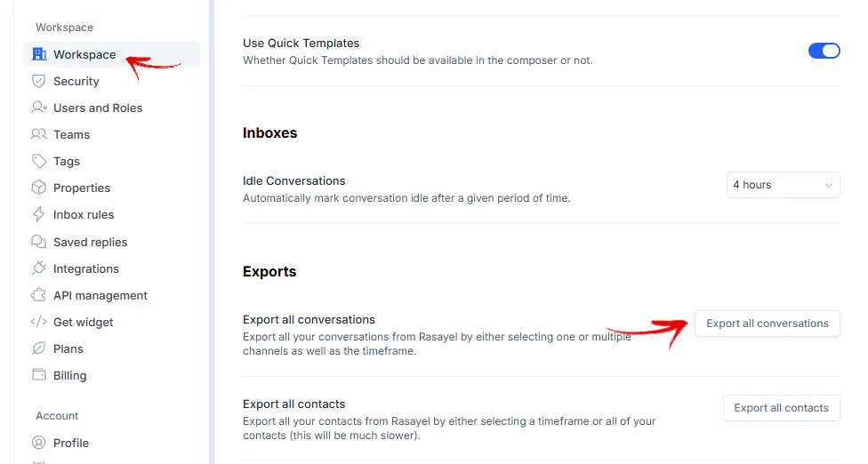Image resolution: width=868 pixels, height=464 pixels.
Task: Click the Get widget code icon
Action: 39,321
